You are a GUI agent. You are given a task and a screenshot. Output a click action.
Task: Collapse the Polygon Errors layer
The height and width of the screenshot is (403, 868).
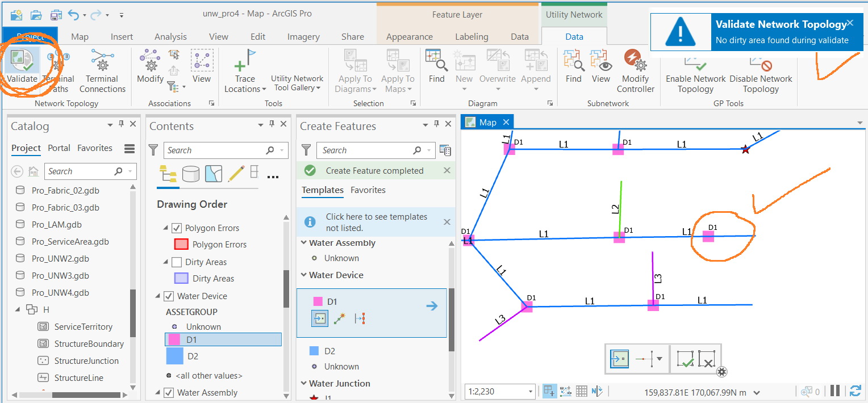coord(165,228)
